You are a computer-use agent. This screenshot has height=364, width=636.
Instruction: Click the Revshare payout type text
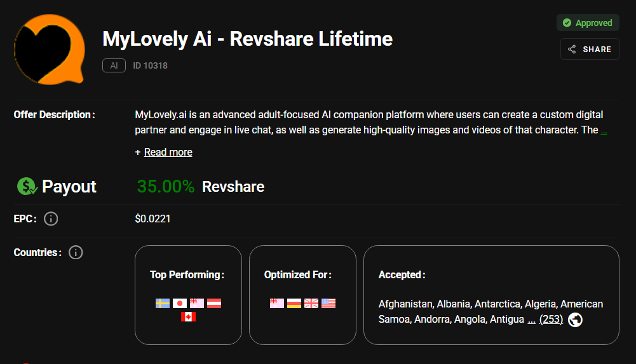click(233, 187)
